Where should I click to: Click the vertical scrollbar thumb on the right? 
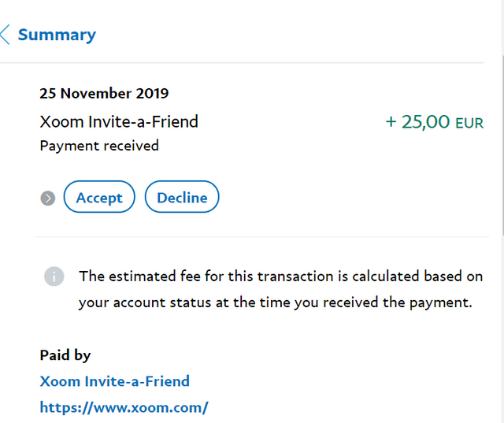502,147
